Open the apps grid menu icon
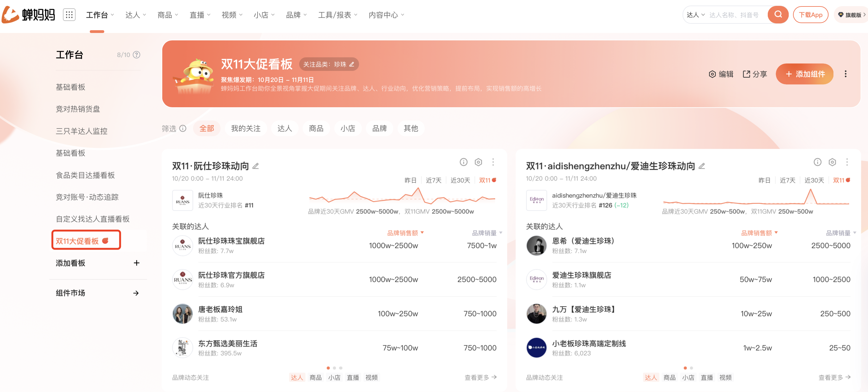This screenshot has height=392, width=868. pyautogui.click(x=69, y=15)
